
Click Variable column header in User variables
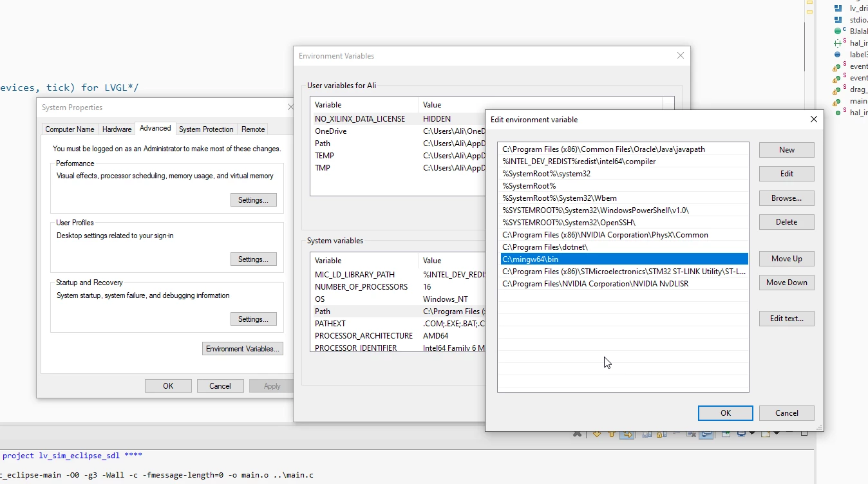[364, 105]
